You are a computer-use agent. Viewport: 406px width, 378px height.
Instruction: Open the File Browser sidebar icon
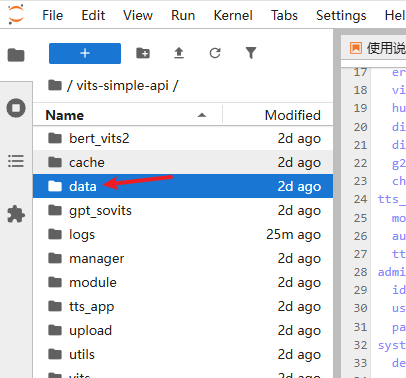pos(16,55)
